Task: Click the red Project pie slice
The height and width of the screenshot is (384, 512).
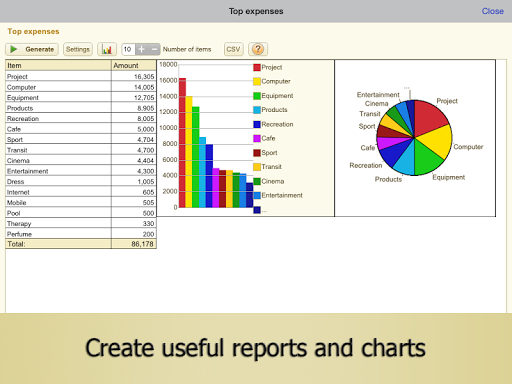Action: [x=429, y=117]
